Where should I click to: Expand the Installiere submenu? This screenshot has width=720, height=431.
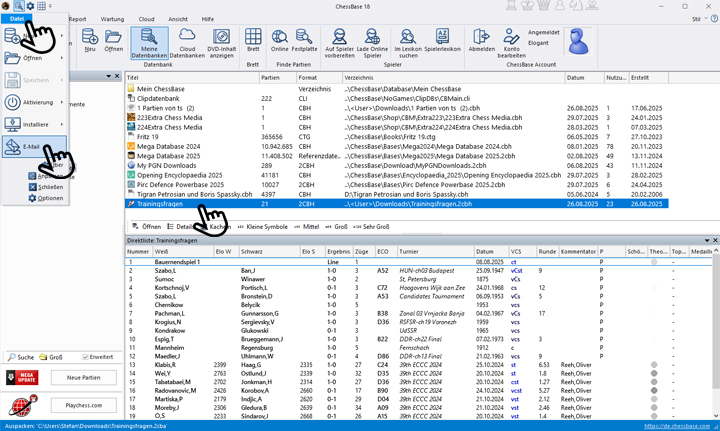click(x=35, y=125)
